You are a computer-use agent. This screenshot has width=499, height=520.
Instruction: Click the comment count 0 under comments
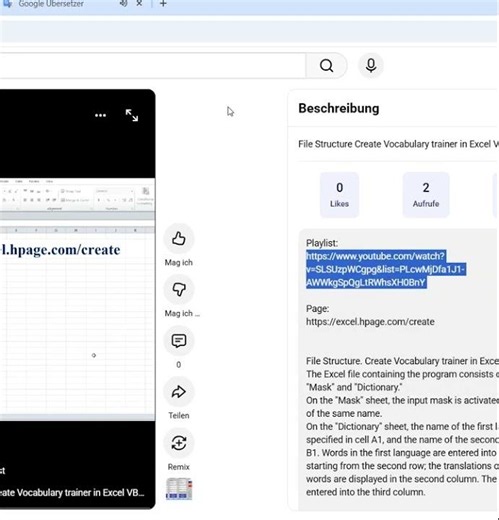coord(179,365)
